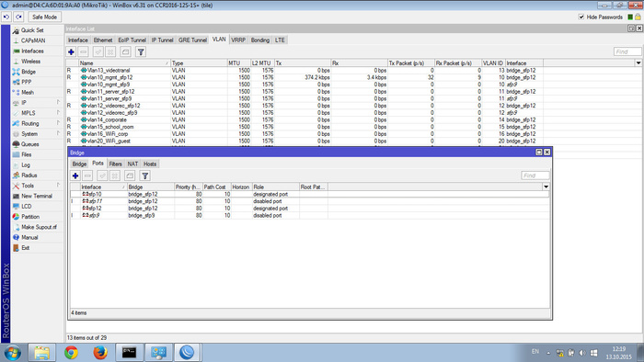Switch to the IP Tunnel tab

[x=162, y=40]
